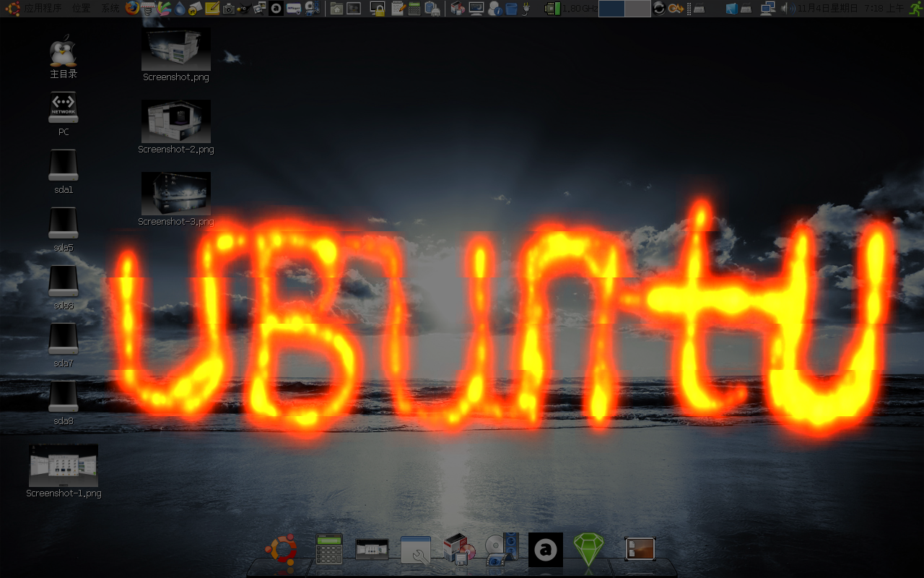Select the Screenshot-1.png thumbnail
The width and height of the screenshot is (924, 578).
tap(64, 465)
